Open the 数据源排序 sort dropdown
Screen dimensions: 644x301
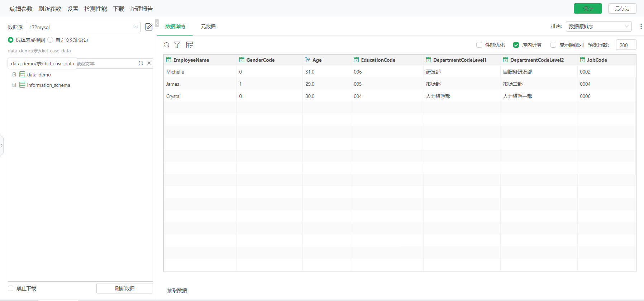[598, 27]
